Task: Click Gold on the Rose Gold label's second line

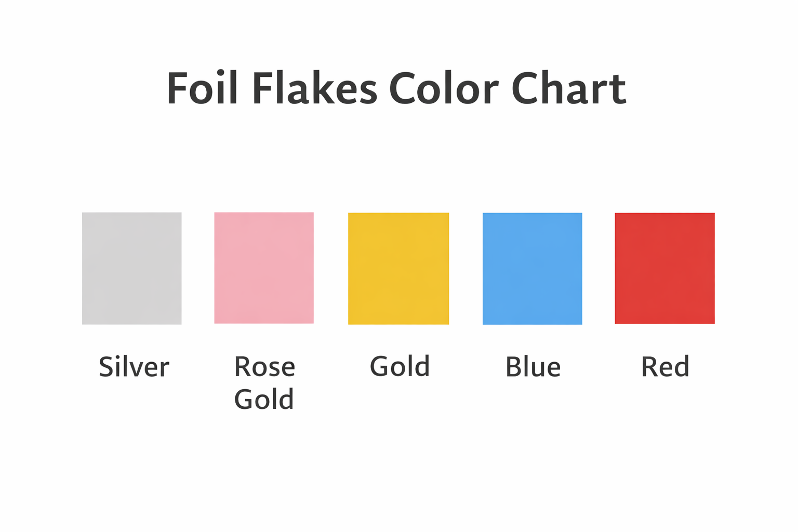Action: click(264, 399)
